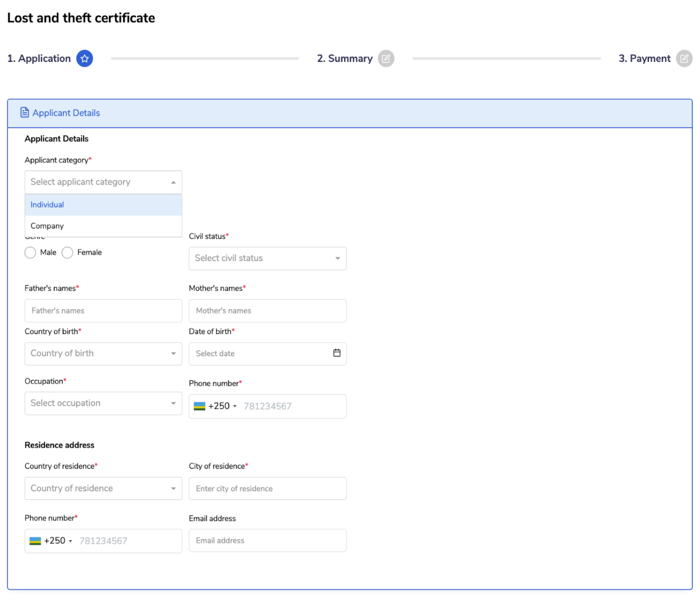Open the Select occupation dropdown
This screenshot has height=600, width=700.
click(103, 403)
